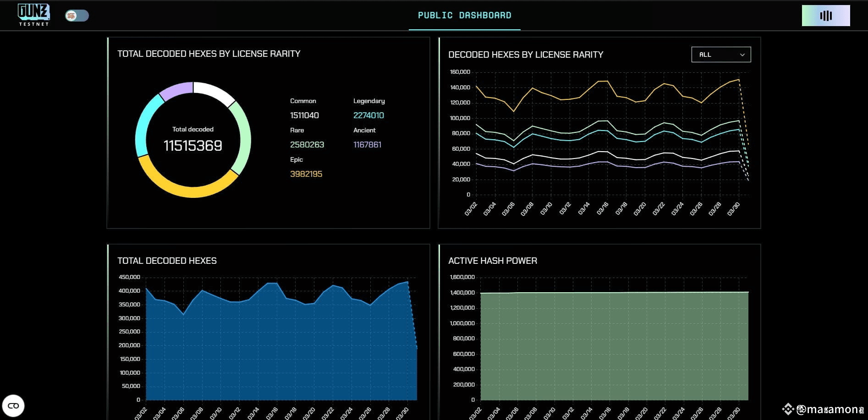Click the Ancient label in the legend
The height and width of the screenshot is (420, 868).
point(364,130)
